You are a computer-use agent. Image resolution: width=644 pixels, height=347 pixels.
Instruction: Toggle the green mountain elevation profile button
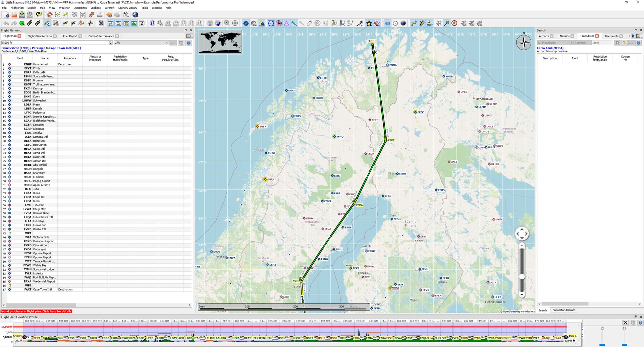coord(134,23)
